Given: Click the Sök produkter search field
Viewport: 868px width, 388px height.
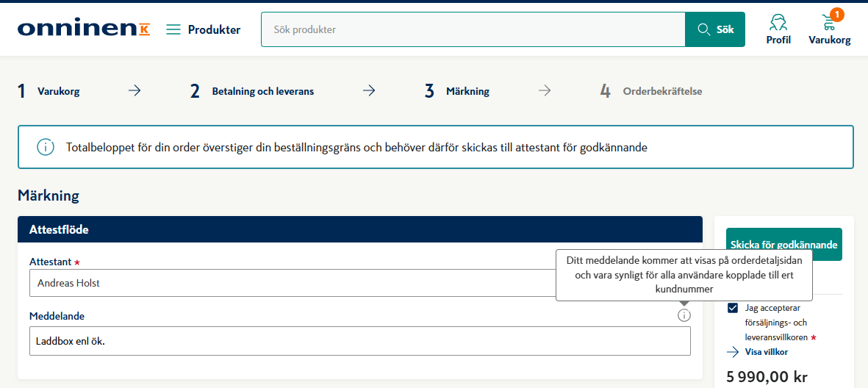Looking at the screenshot, I should pos(473,29).
